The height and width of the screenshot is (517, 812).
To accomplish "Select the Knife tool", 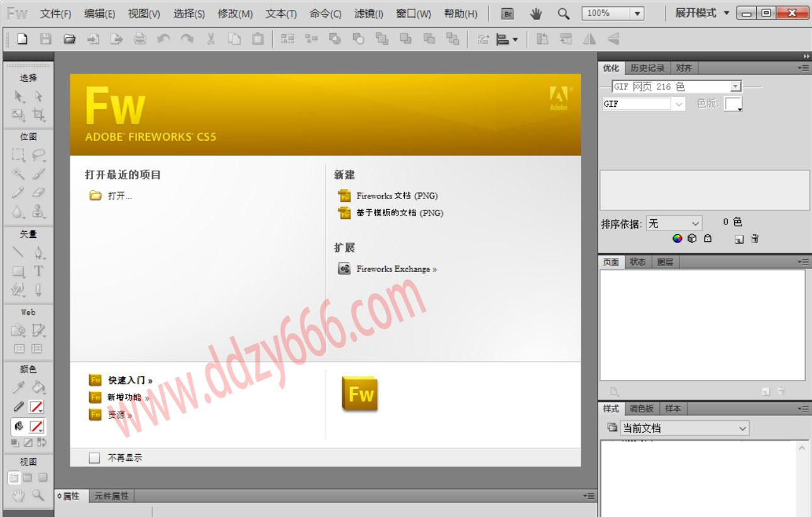I will [x=38, y=290].
